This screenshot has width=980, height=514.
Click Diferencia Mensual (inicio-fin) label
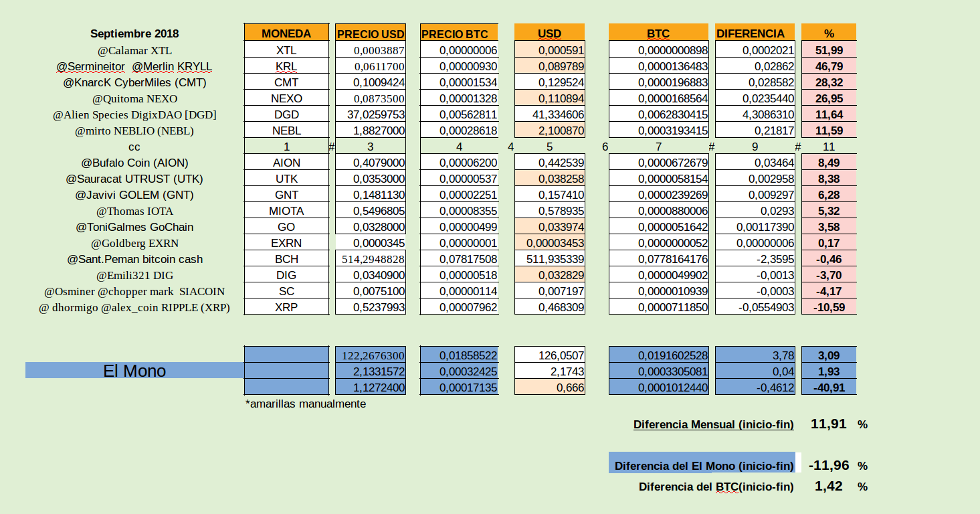pyautogui.click(x=714, y=424)
